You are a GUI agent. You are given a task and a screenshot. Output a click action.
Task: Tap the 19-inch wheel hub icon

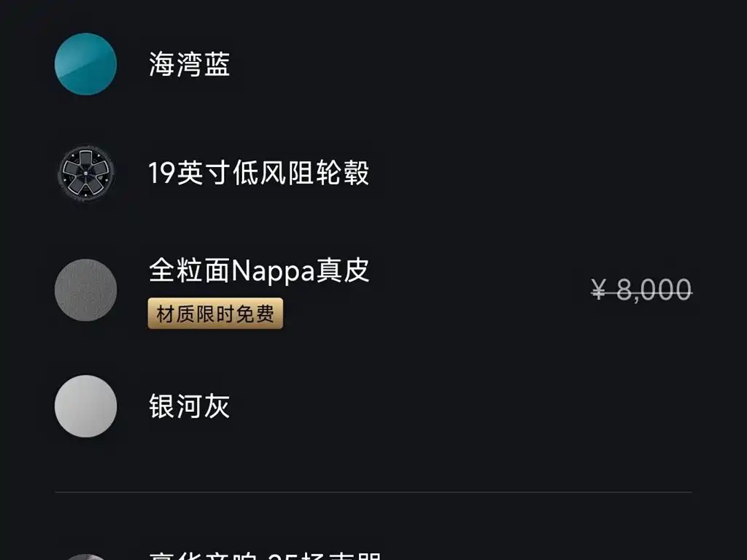pyautogui.click(x=86, y=173)
